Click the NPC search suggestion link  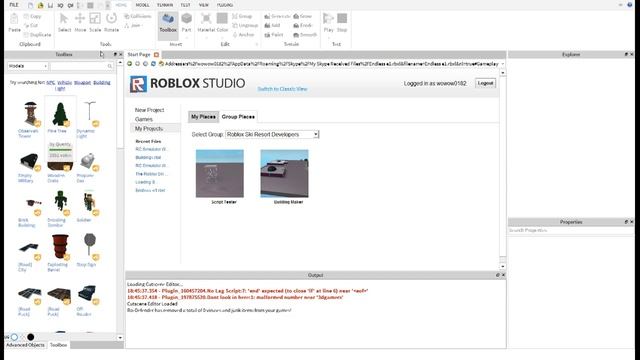(x=51, y=82)
